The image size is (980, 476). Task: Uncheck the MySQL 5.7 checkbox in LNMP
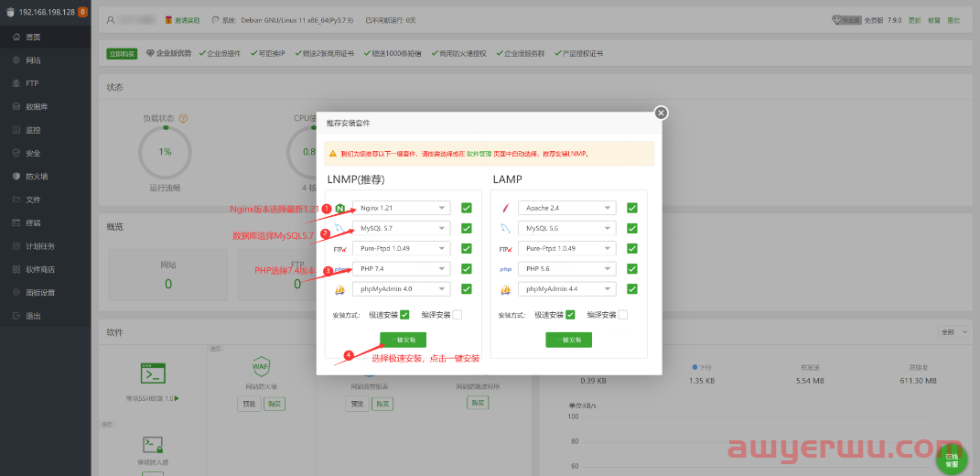pos(467,228)
